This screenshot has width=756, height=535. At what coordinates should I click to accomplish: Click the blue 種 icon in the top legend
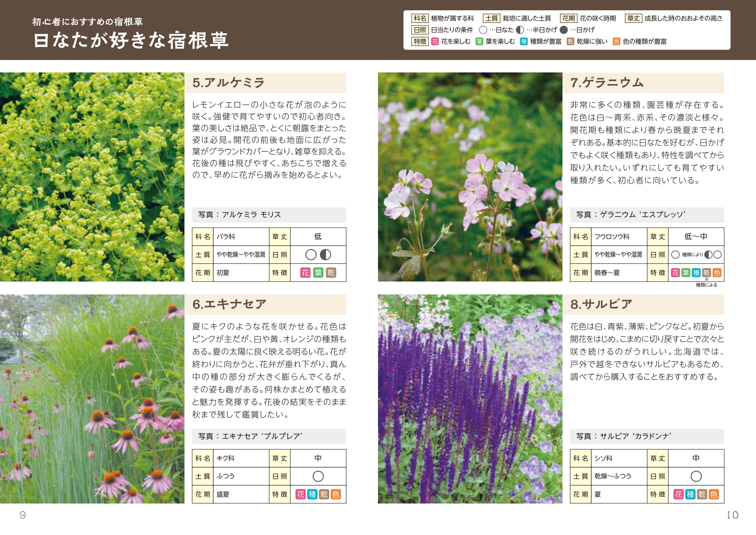click(x=524, y=41)
